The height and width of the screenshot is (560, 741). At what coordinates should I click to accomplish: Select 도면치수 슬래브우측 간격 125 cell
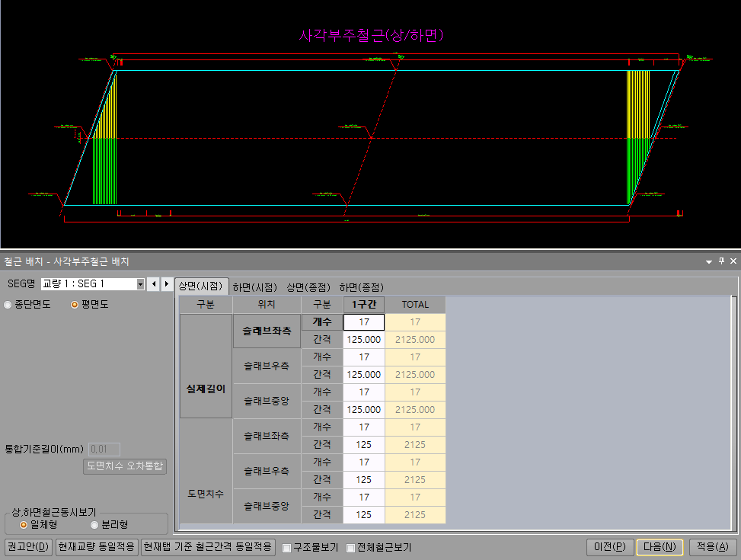pyautogui.click(x=364, y=479)
